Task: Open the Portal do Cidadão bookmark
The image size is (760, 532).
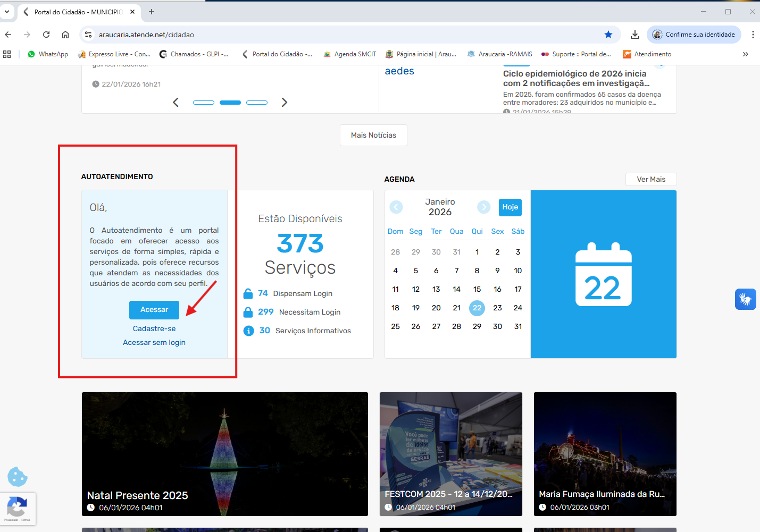Action: (x=277, y=54)
